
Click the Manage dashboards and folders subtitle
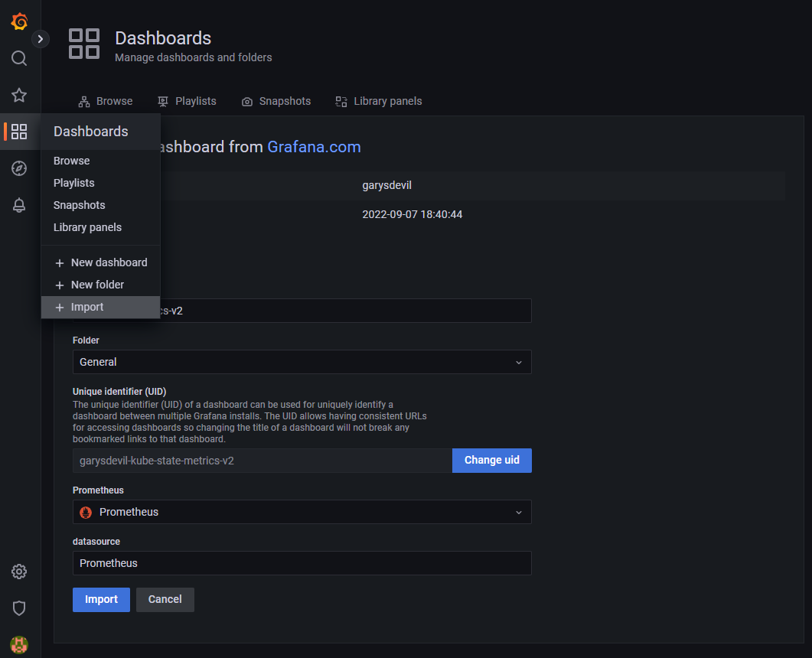(x=193, y=57)
